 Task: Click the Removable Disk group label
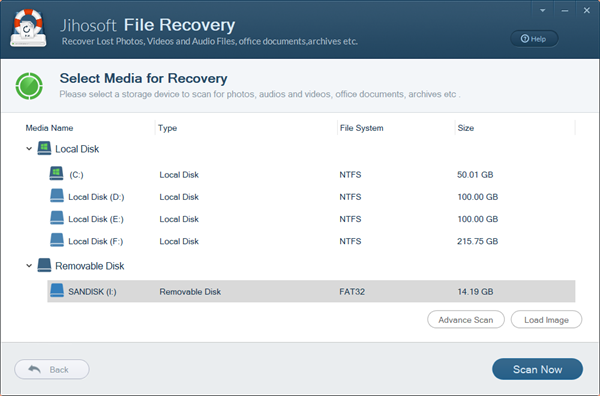click(90, 266)
